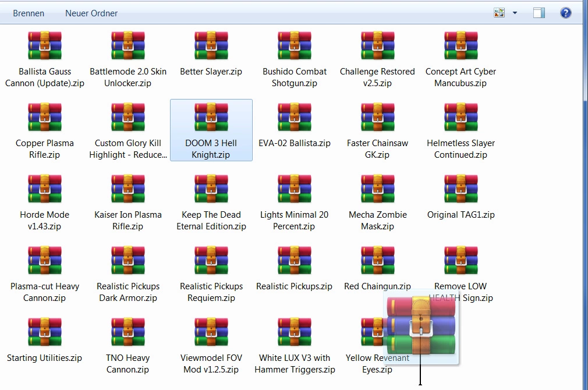Click the TNO Heavy Cannon.zip file name
588x390 pixels.
[x=128, y=364]
